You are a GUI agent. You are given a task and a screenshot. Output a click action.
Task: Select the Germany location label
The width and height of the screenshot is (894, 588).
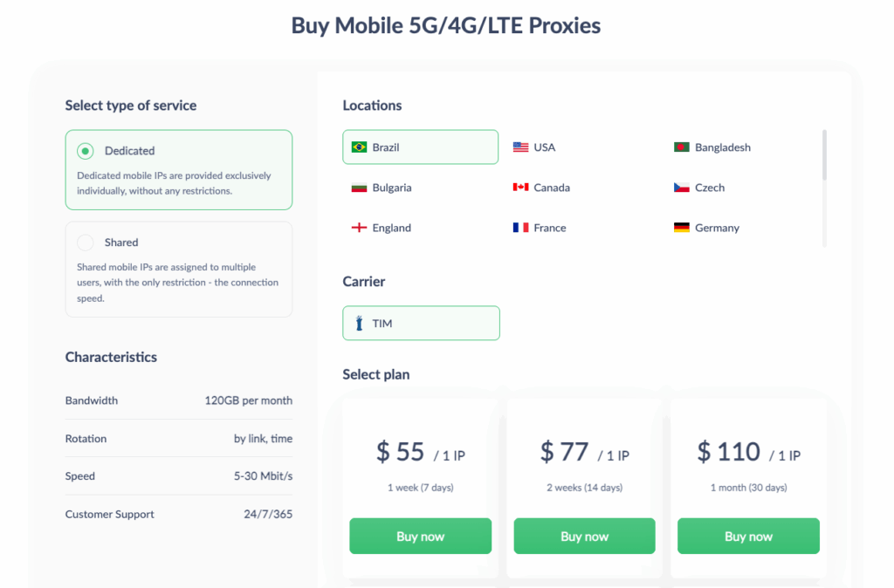[x=717, y=228]
